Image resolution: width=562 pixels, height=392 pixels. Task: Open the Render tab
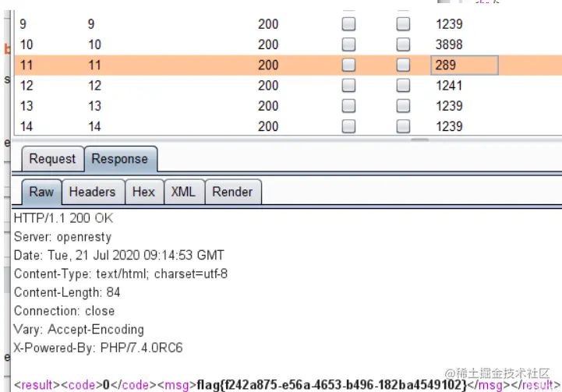[232, 192]
